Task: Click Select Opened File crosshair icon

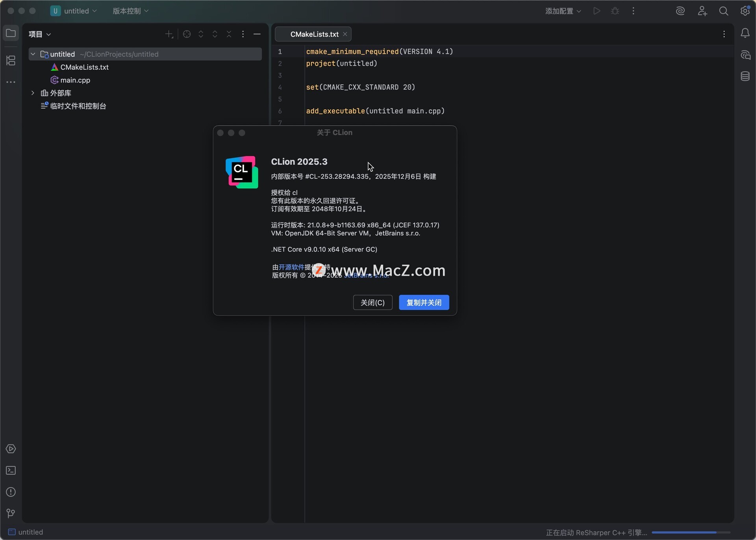Action: point(187,34)
